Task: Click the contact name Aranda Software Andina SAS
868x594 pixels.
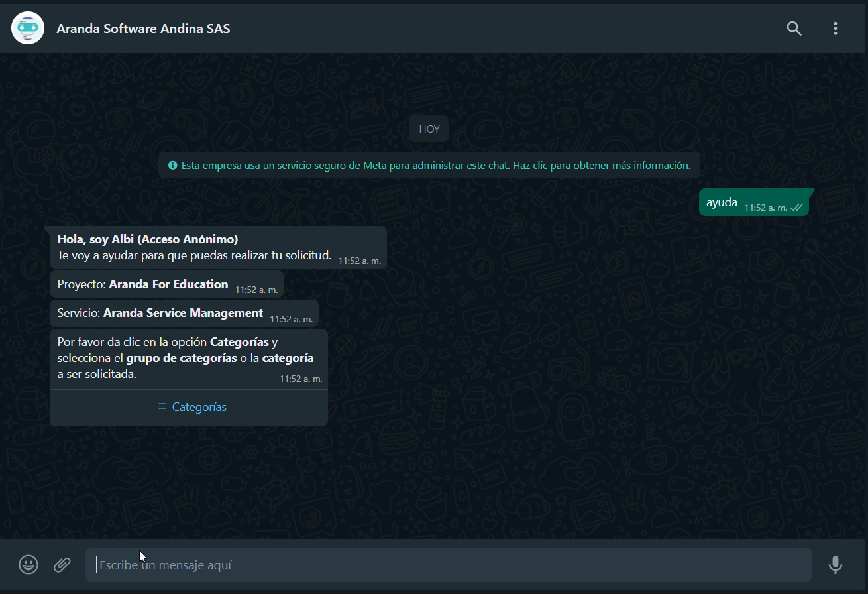Action: click(144, 29)
